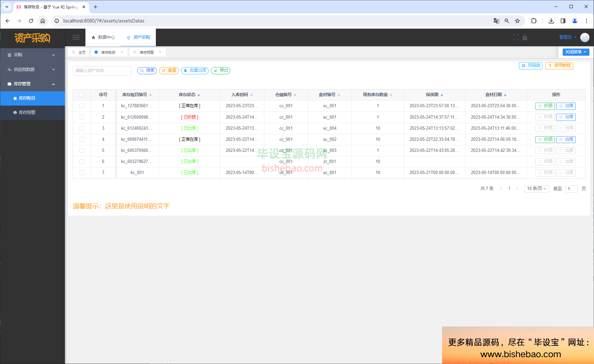Image resolution: width=594 pixels, height=364 pixels.
Task: Click the 批量出库 button
Action: 195,71
